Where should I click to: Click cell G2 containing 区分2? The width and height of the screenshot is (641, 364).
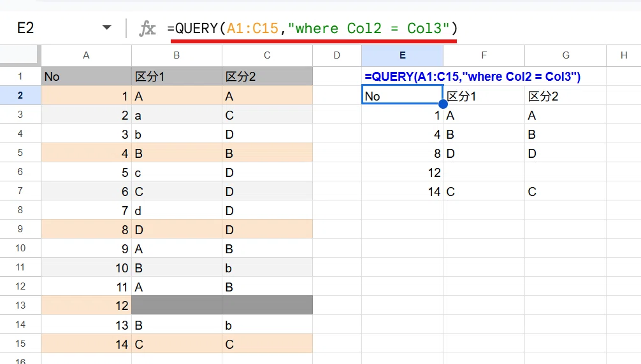coord(566,95)
